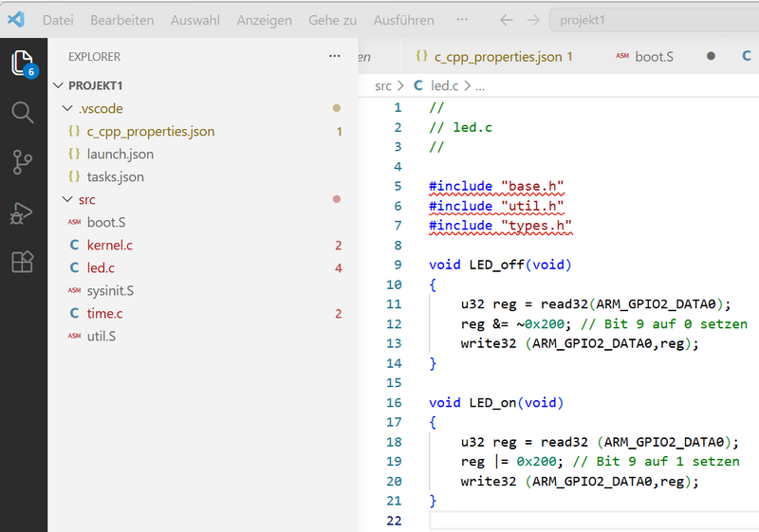759x532 pixels.
Task: Click the JSON icon of launch.json
Action: (74, 154)
